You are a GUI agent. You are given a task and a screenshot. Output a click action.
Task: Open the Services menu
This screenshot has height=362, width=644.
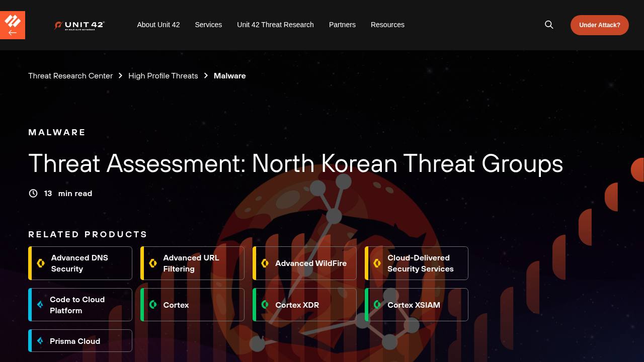pyautogui.click(x=208, y=25)
